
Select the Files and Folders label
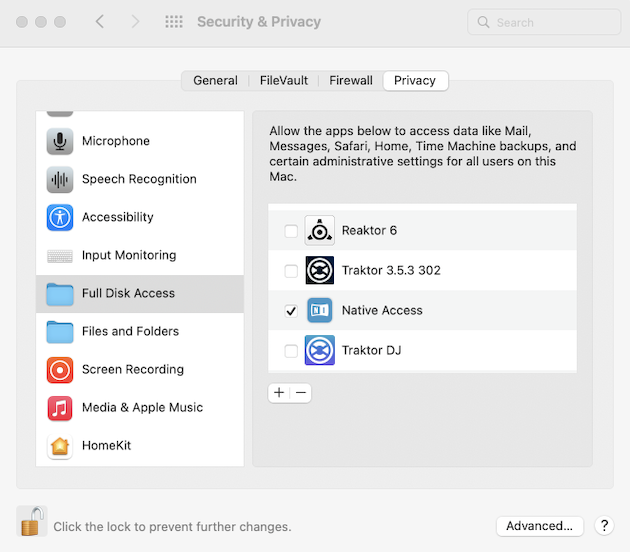coord(130,331)
